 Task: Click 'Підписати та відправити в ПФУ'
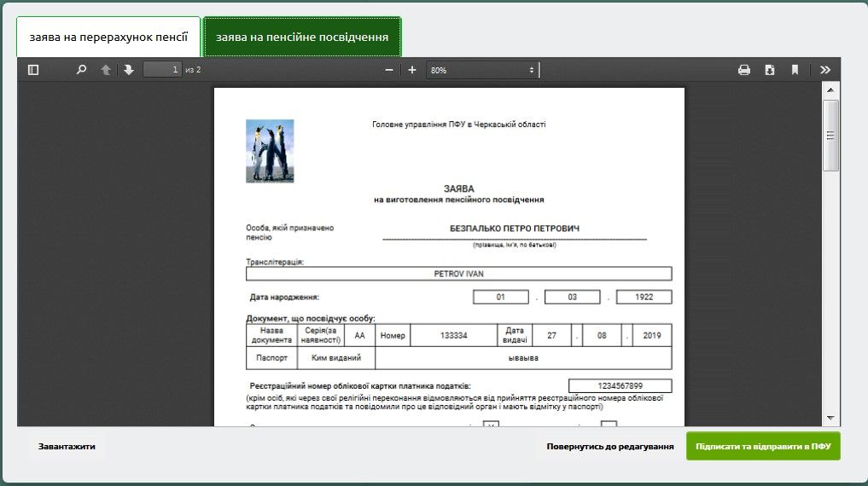pyautogui.click(x=763, y=447)
